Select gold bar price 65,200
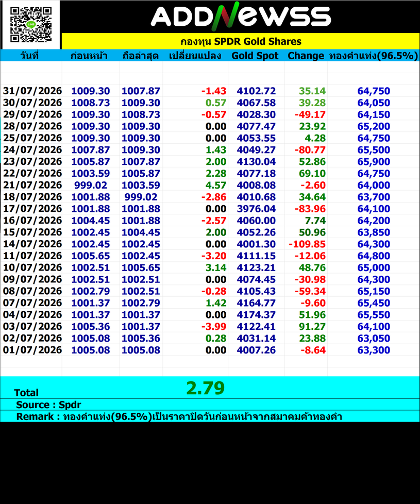Viewport: 420px width, 504px height. (374, 126)
